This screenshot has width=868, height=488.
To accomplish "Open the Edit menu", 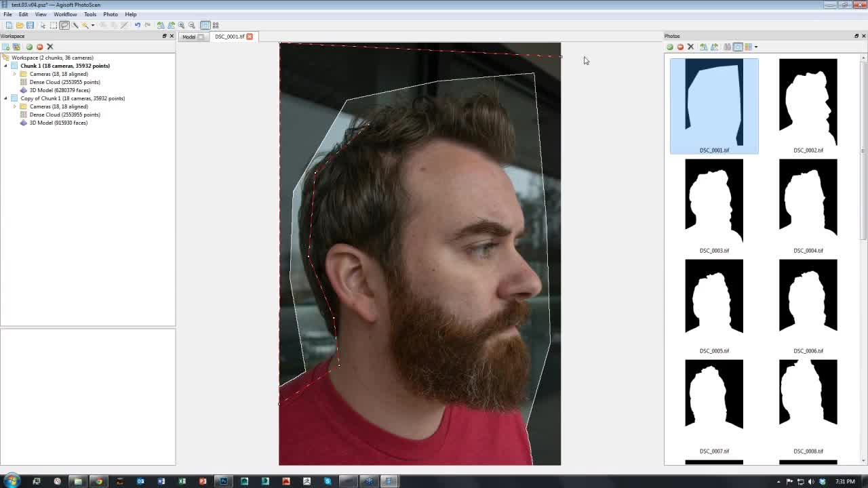I will [x=23, y=14].
